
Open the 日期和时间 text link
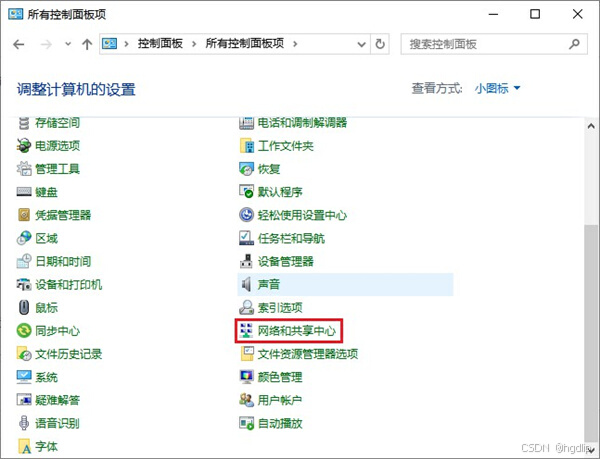(x=63, y=261)
